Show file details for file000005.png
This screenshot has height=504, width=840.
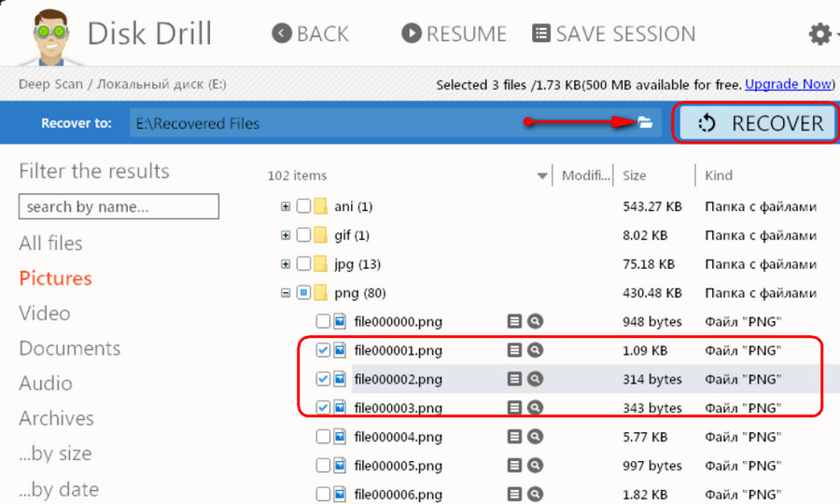pos(514,466)
